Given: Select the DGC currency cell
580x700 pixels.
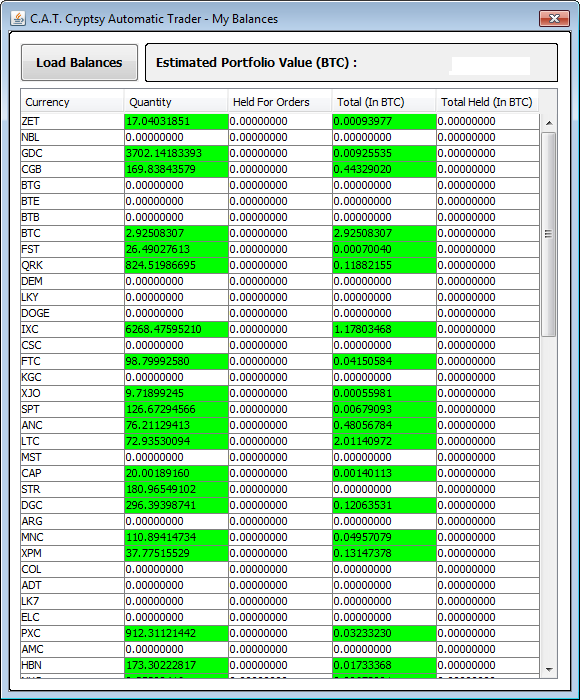Looking at the screenshot, I should (x=72, y=505).
